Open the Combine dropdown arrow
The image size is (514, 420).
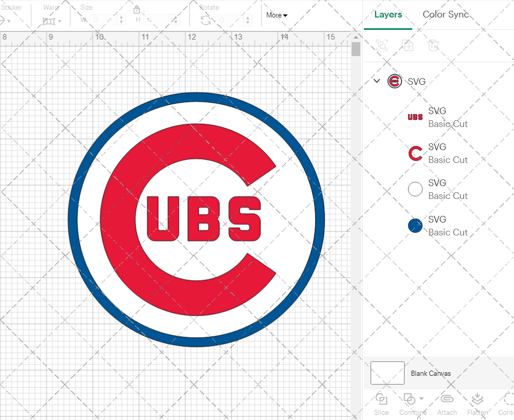tap(421, 399)
